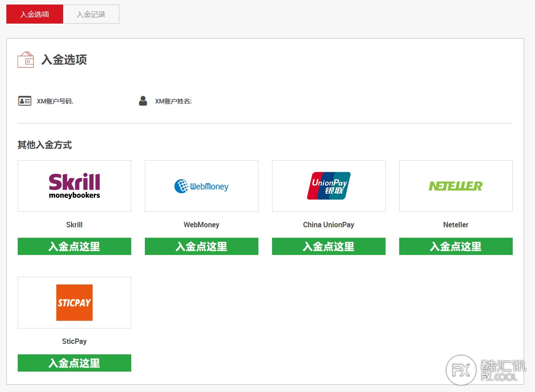The width and height of the screenshot is (535, 392).
Task: Click the FX.COOL watermark logo
Action: click(485, 370)
